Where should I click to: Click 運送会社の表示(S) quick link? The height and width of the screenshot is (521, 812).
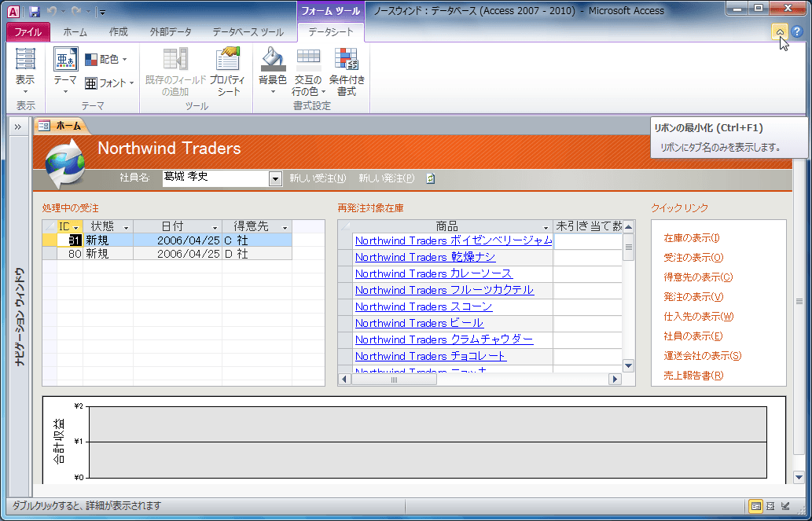pos(703,356)
